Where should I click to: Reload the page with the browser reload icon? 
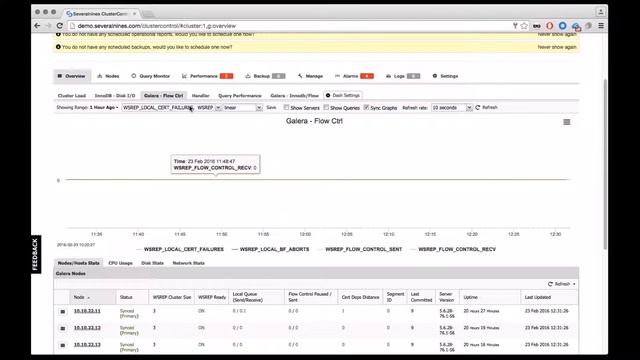(x=60, y=26)
